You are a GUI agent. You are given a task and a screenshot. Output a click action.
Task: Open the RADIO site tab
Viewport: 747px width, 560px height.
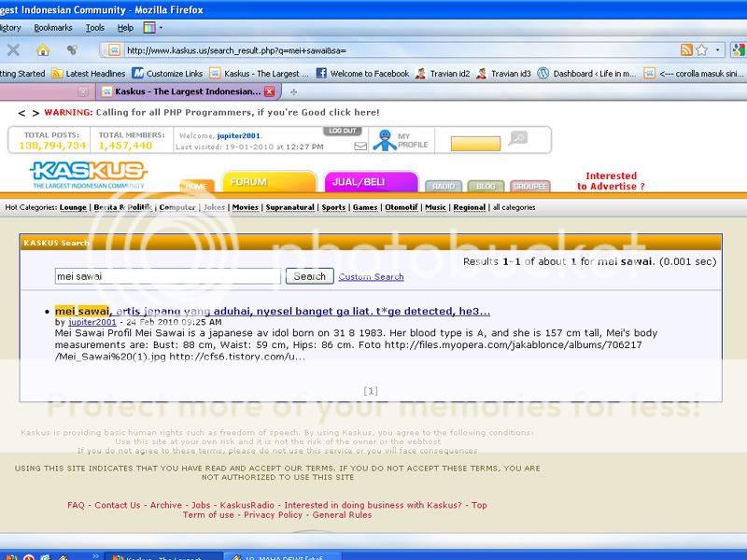click(444, 186)
